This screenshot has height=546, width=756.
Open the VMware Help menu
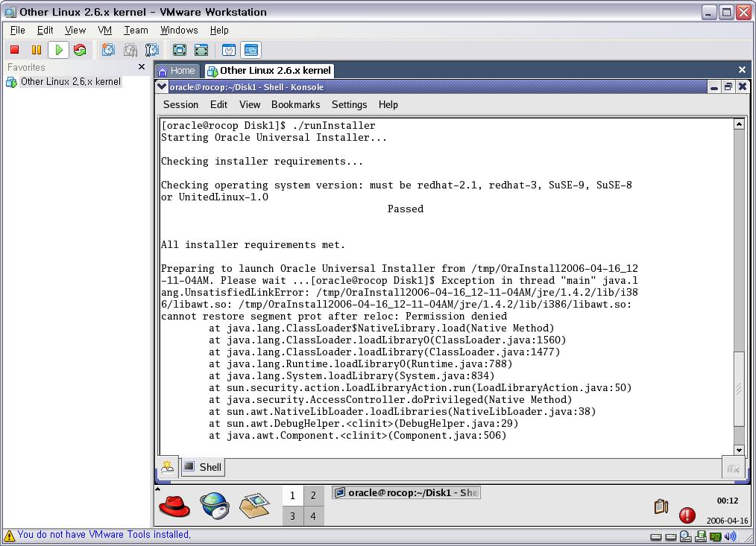(219, 31)
